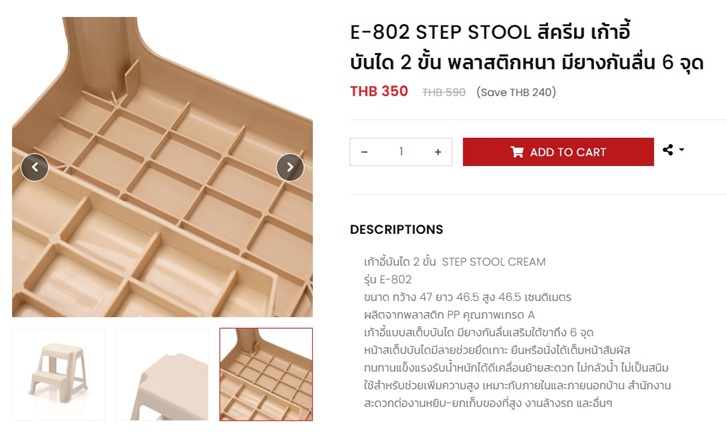Click the STEP STOOL CREAM description line
Image resolution: width=727 pixels, height=438 pixels.
click(x=455, y=262)
